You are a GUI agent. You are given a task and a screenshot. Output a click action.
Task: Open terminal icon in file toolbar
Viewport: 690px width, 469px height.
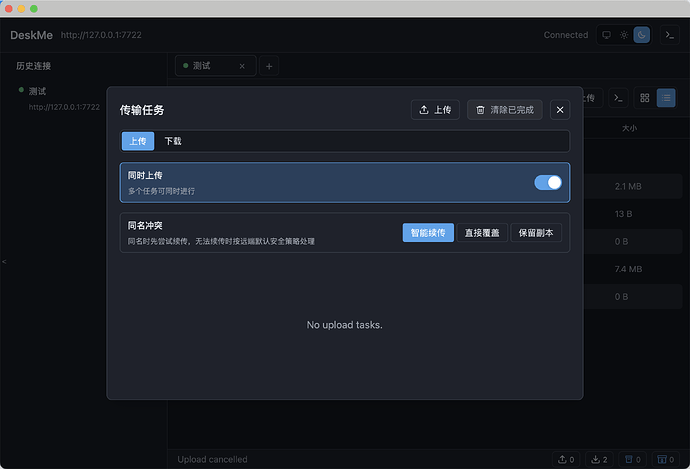[618, 98]
